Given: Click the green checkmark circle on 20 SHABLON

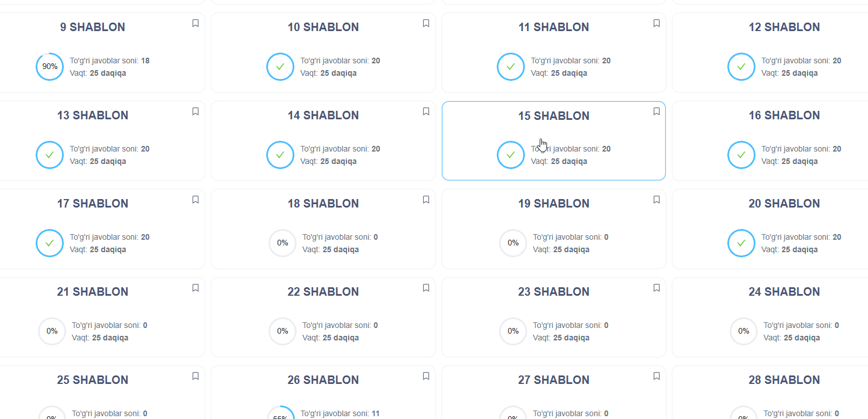Looking at the screenshot, I should 741,243.
